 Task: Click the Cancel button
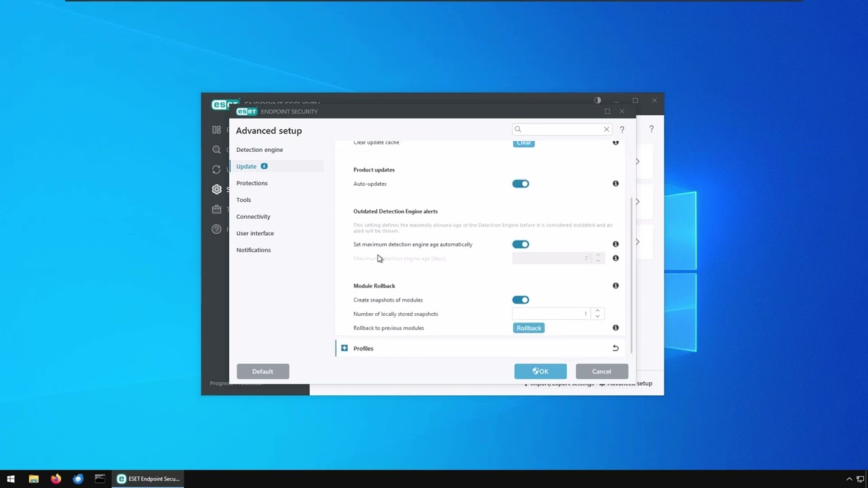click(x=601, y=371)
